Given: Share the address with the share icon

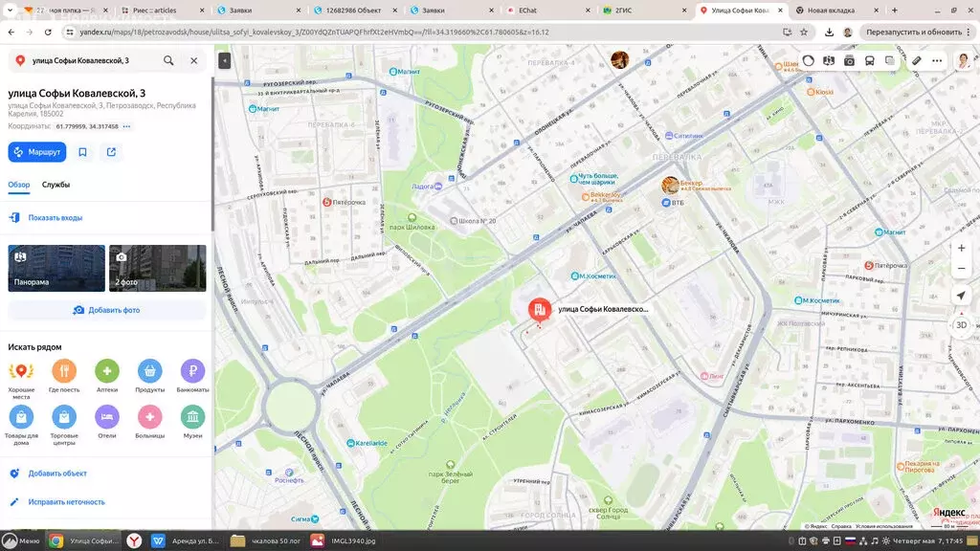Looking at the screenshot, I should coord(111,152).
